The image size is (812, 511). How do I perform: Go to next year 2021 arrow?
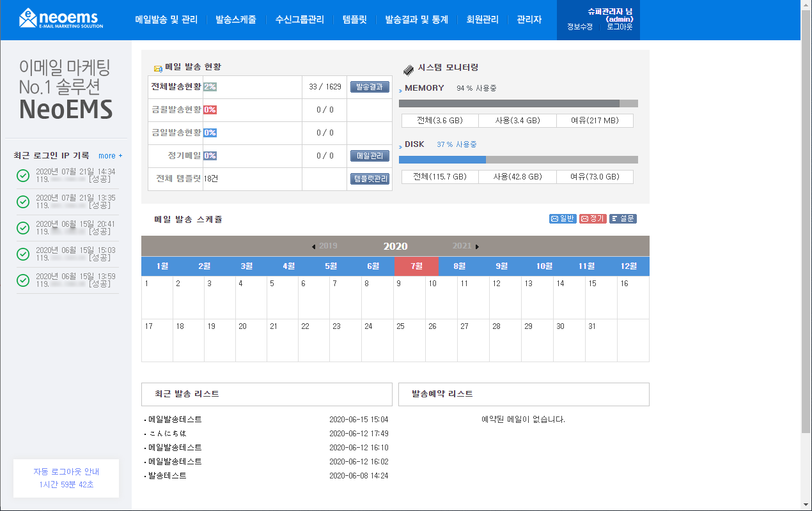tap(477, 247)
